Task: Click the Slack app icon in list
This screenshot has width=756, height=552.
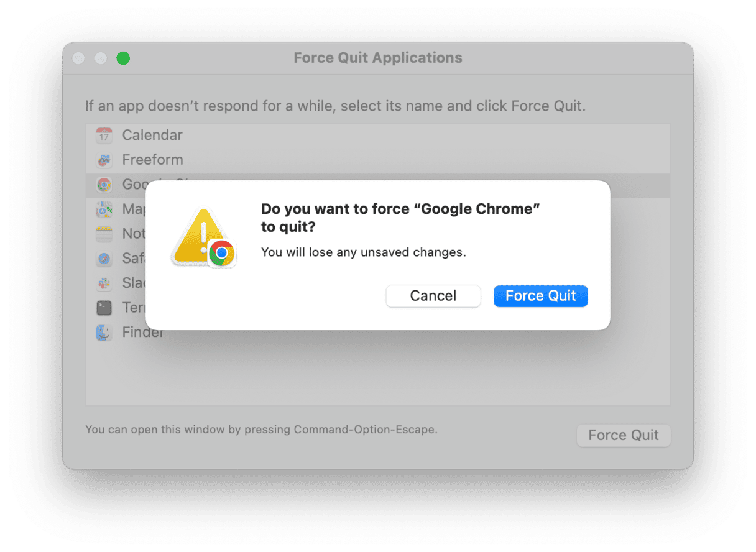Action: pos(104,283)
